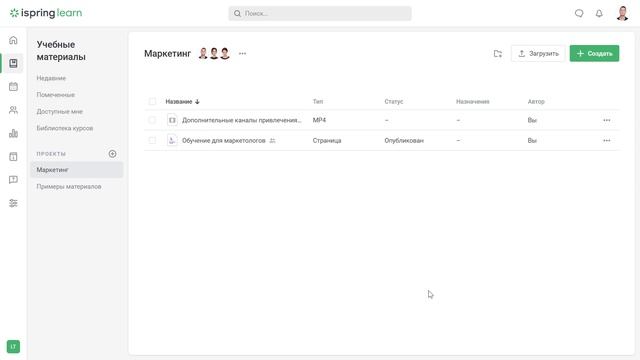Add a new project with plus icon
The height and width of the screenshot is (360, 640).
click(x=112, y=154)
